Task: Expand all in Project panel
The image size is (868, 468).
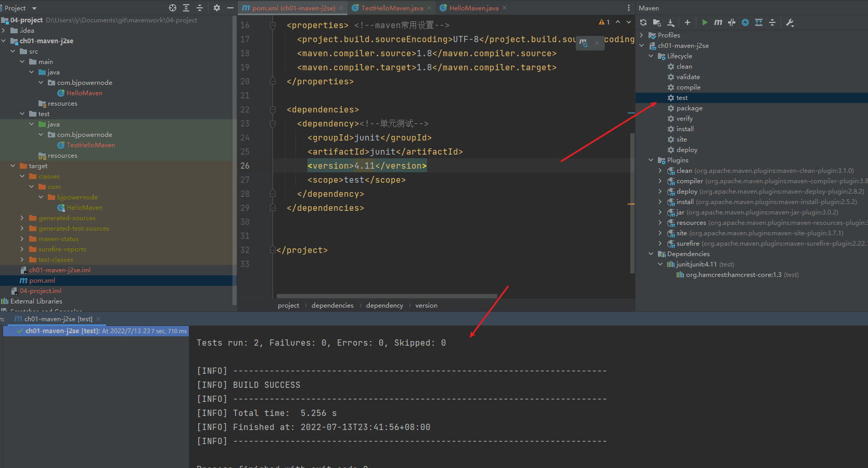Action: (x=186, y=8)
